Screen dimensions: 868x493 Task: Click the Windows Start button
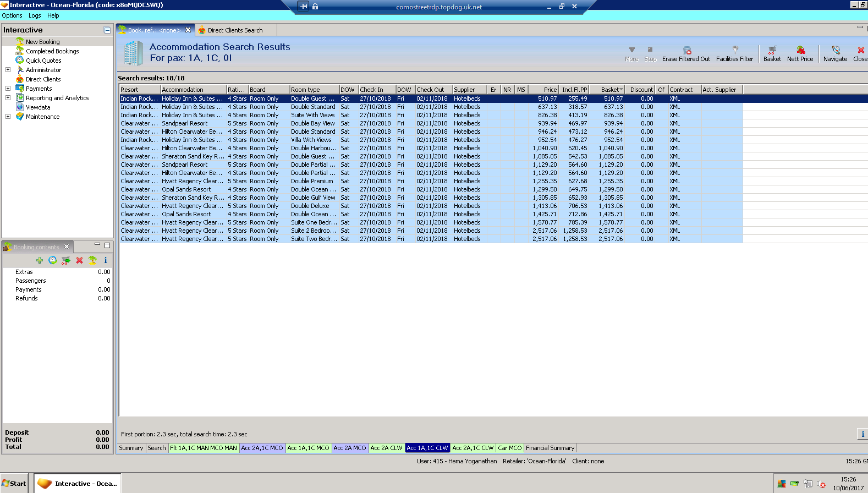pos(14,484)
